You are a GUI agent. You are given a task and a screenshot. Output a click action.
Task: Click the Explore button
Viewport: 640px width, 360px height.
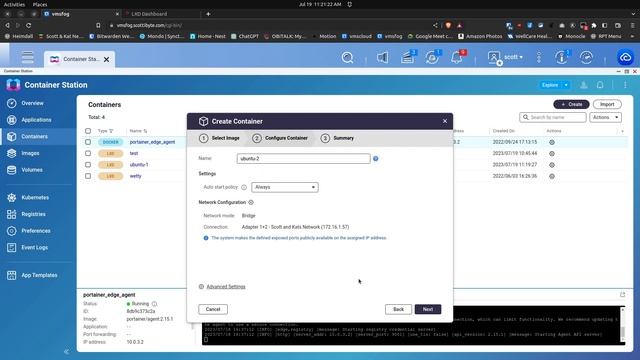tap(550, 85)
